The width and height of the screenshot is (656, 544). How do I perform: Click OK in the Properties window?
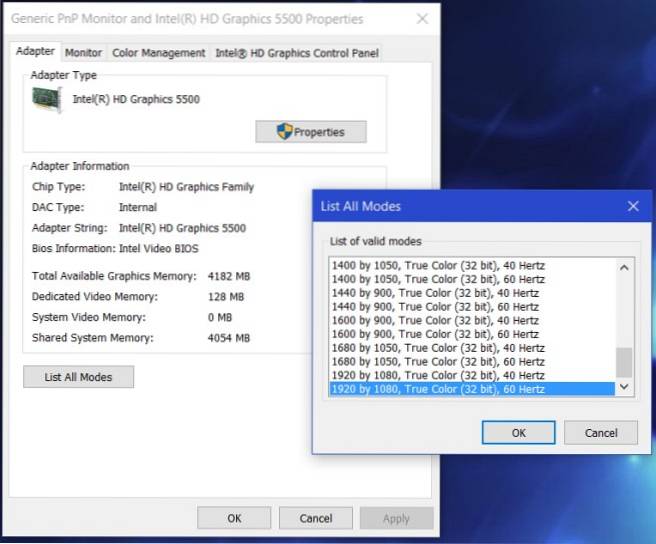(x=234, y=518)
